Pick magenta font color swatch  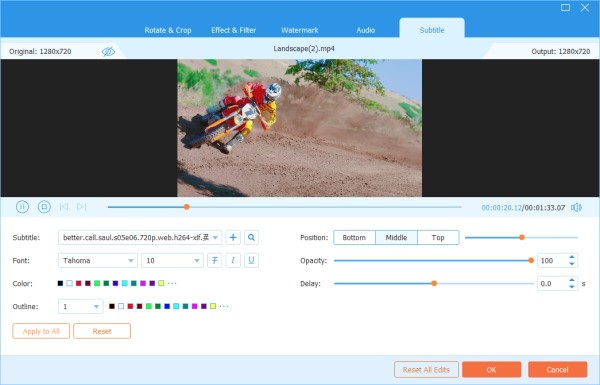click(x=143, y=284)
